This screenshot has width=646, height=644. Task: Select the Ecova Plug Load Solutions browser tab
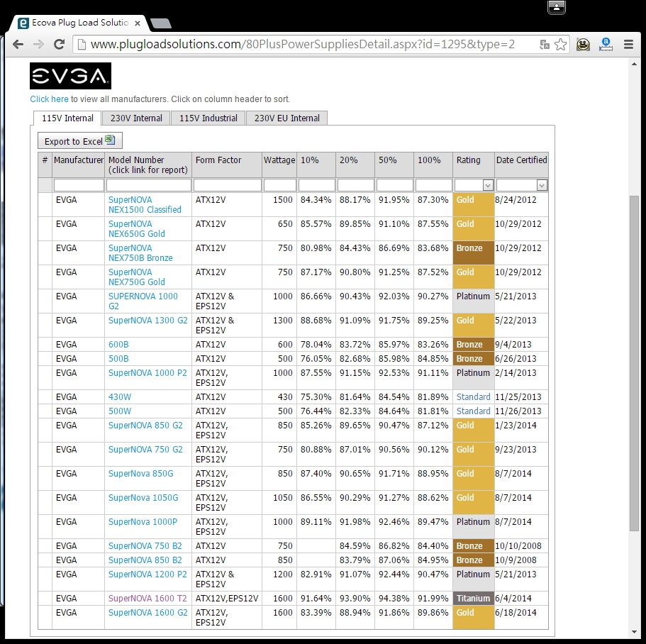[x=79, y=23]
